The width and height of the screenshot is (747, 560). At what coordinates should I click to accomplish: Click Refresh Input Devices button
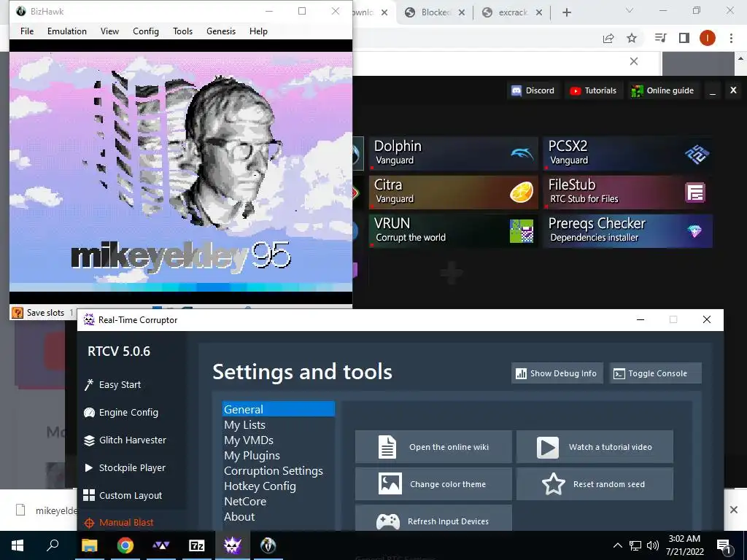pos(433,519)
